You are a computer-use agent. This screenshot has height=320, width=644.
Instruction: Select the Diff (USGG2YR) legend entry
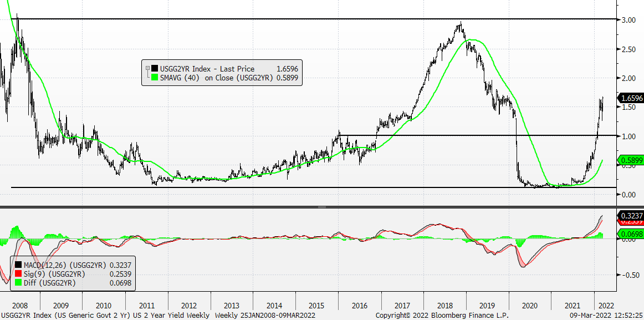click(50, 282)
